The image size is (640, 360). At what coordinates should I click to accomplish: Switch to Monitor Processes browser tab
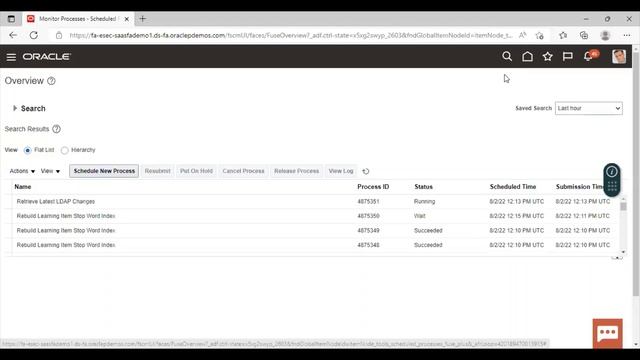point(78,19)
